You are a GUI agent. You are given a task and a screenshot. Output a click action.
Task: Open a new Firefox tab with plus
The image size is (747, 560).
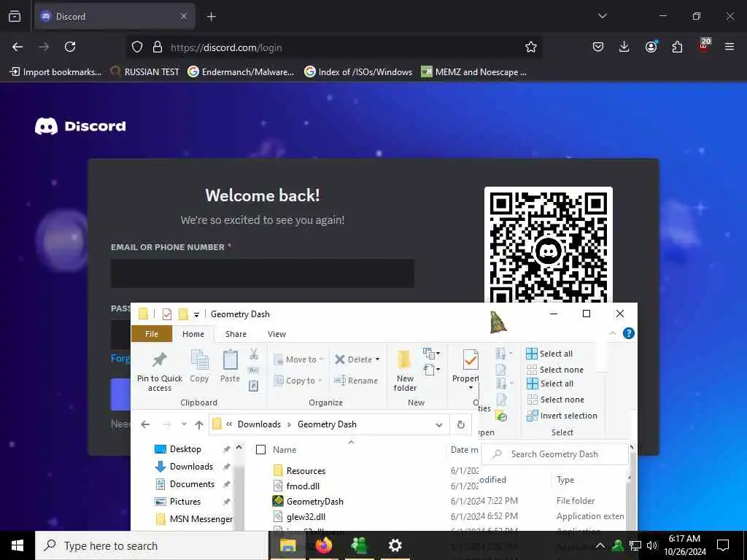click(212, 17)
